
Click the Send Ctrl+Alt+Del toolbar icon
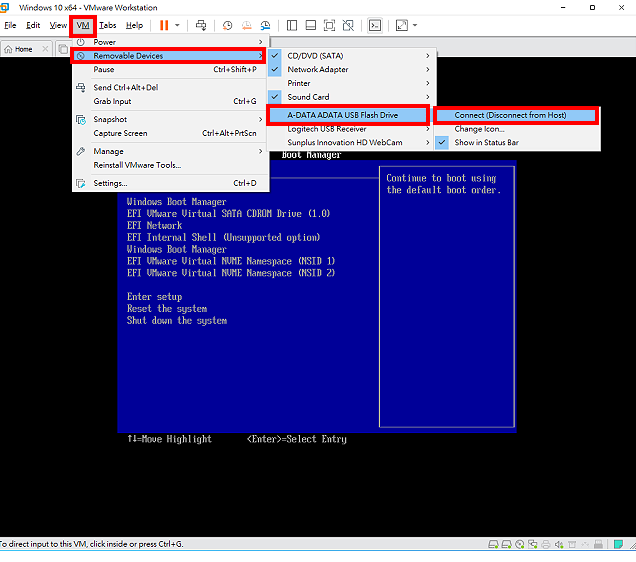coord(201,25)
